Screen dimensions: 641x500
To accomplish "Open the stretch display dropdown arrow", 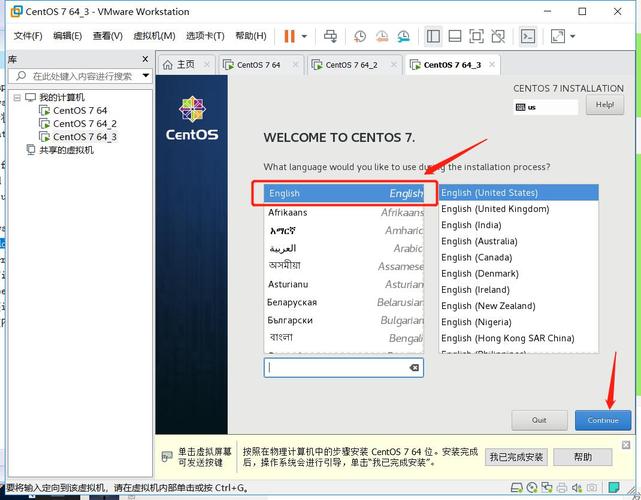I will [573, 36].
